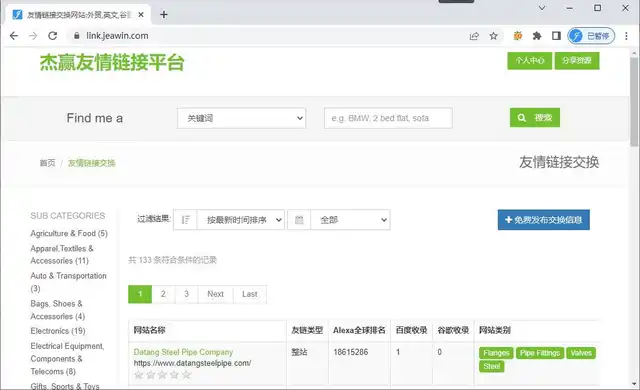640x390 pixels.
Task: Open Chrome three-dot menu
Action: tap(626, 36)
